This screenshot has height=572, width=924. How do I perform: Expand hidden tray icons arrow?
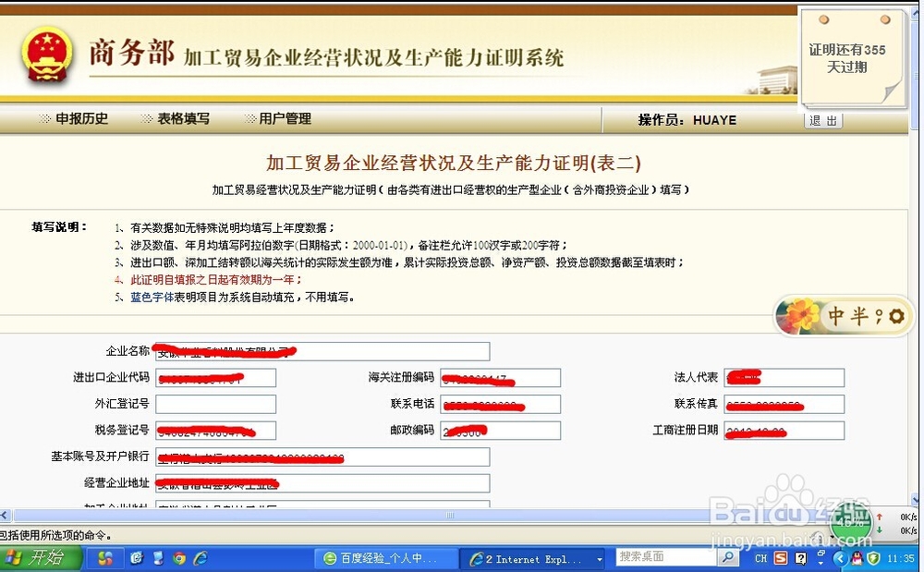point(840,558)
